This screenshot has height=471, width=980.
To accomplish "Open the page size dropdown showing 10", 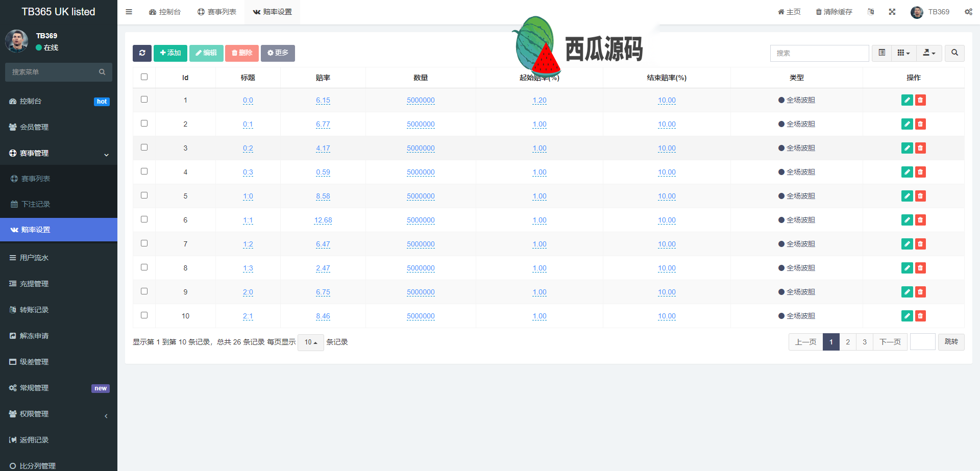I will [310, 342].
